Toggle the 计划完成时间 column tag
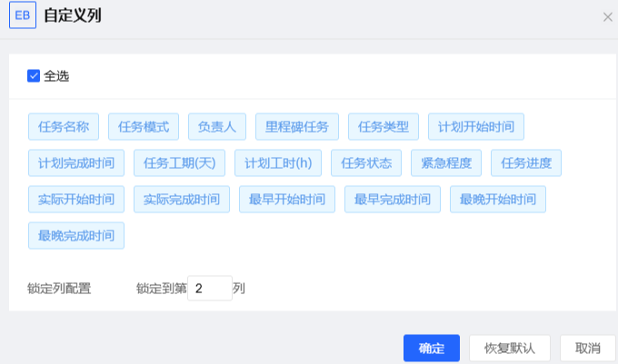 76,162
